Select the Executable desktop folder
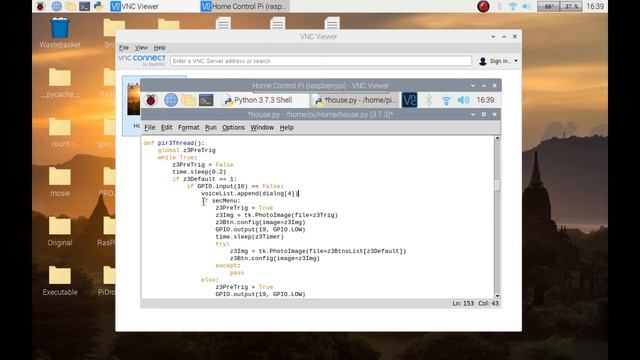Image resolution: width=640 pixels, height=360 pixels. tap(60, 280)
